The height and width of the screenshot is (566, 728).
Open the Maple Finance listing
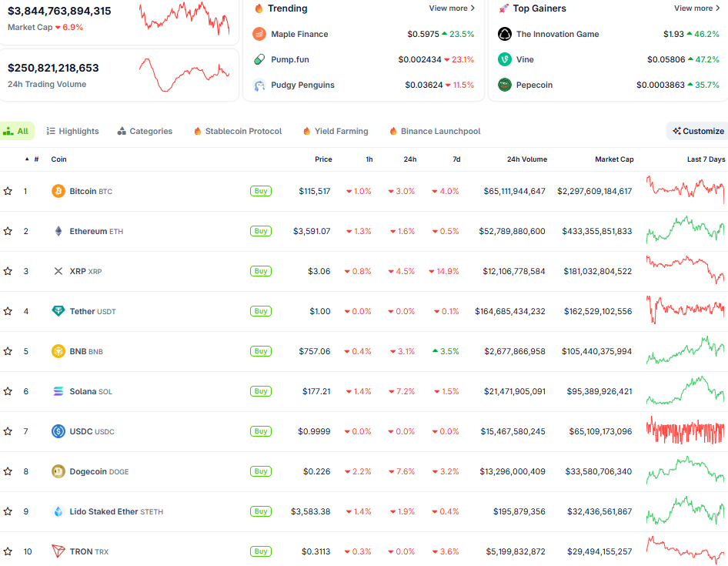pyautogui.click(x=301, y=34)
